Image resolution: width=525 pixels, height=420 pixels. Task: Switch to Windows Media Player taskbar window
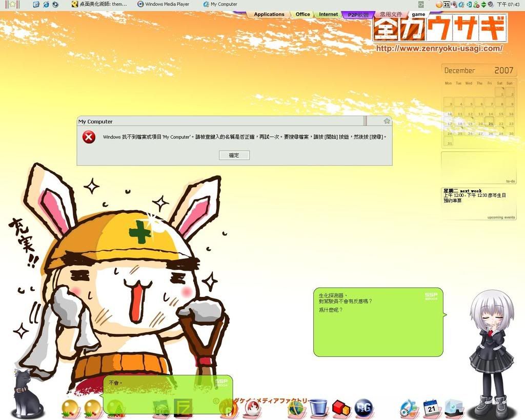pyautogui.click(x=164, y=4)
